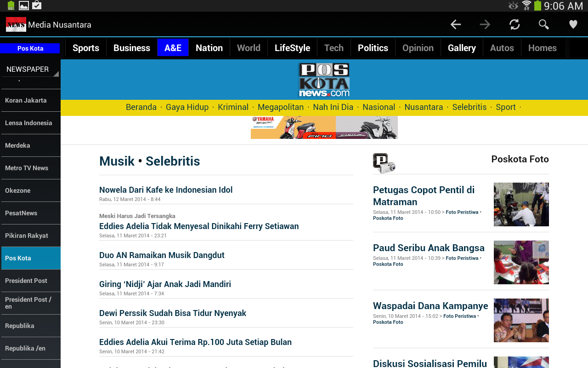The height and width of the screenshot is (368, 588).
Task: Read Duo AN Ramaikan Musik Dangdut
Action: coord(162,255)
